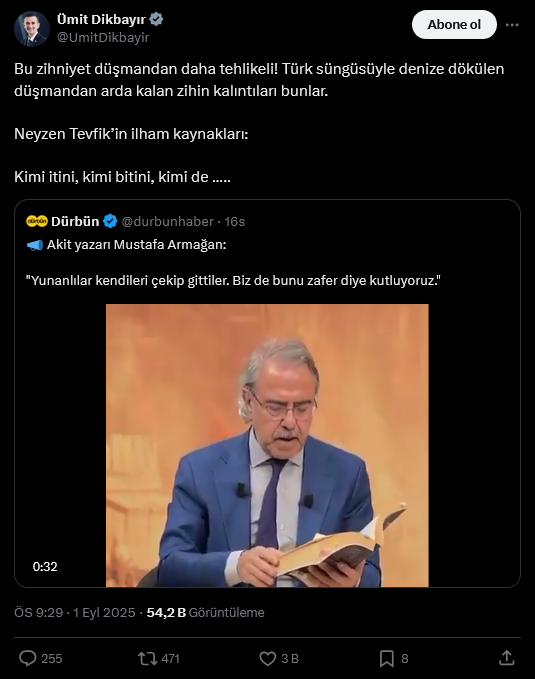Click the quoted tweet's 16s timestamp
Viewport: 535px width, 679px height.
coord(234,221)
